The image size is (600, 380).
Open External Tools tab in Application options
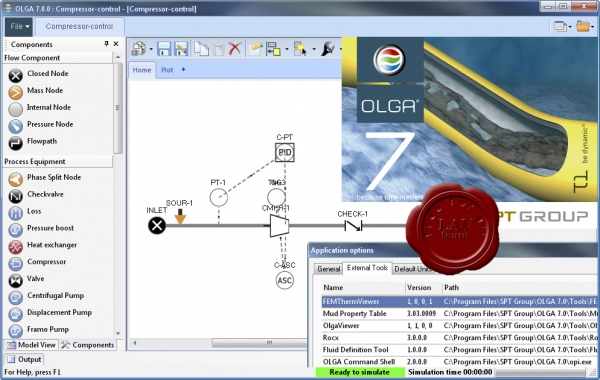(367, 268)
